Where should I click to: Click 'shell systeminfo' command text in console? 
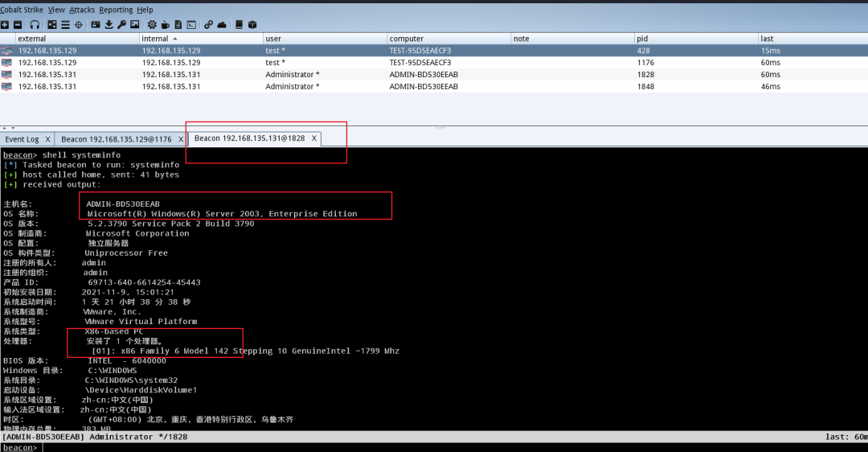[x=81, y=155]
